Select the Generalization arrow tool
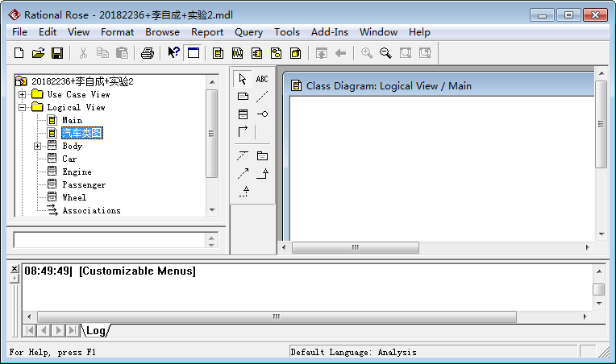This screenshot has height=364, width=616. pyautogui.click(x=262, y=173)
